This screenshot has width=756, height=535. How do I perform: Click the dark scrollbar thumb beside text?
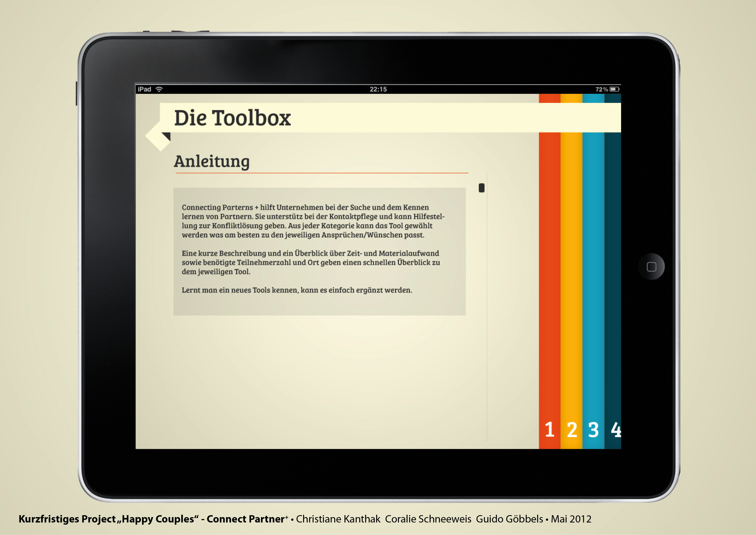pos(481,188)
